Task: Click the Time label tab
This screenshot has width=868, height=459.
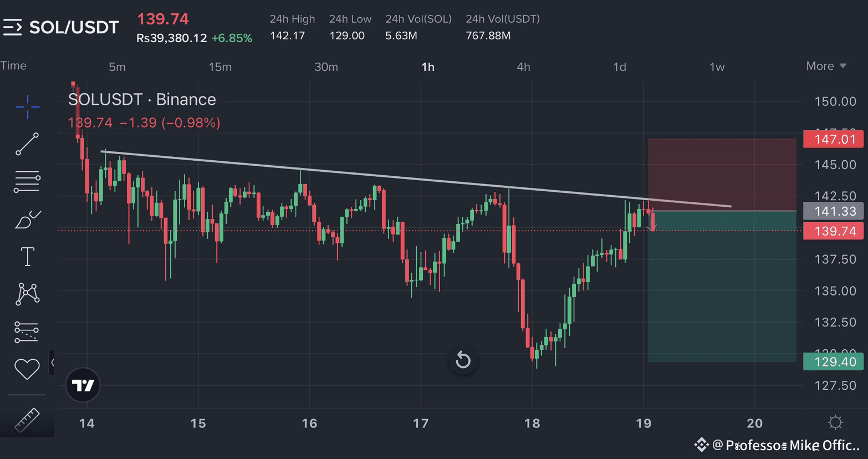Action: (13, 65)
